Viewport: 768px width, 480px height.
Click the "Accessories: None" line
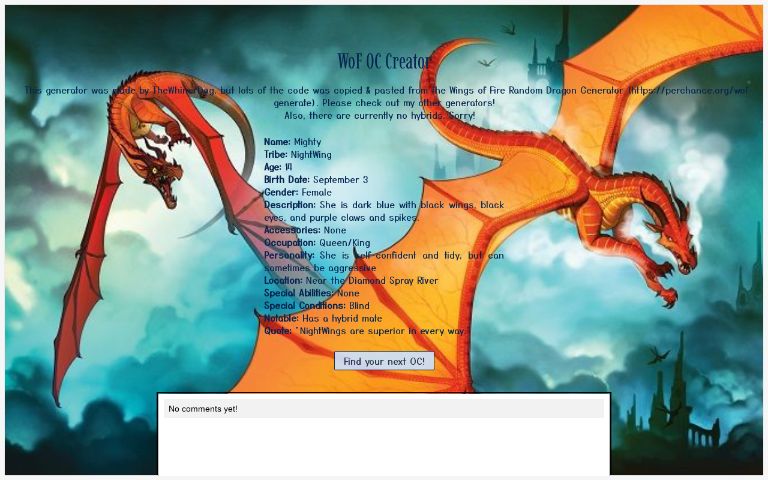pyautogui.click(x=305, y=230)
